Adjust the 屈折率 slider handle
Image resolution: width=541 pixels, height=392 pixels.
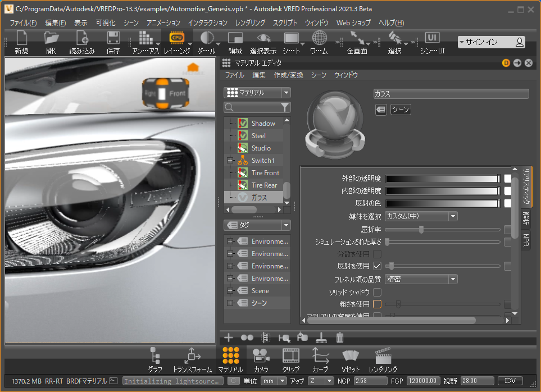point(421,229)
